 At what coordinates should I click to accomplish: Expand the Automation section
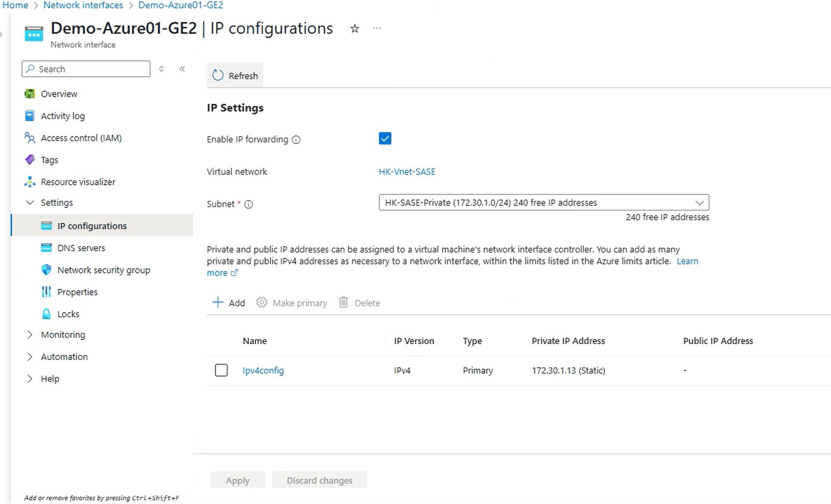(30, 357)
